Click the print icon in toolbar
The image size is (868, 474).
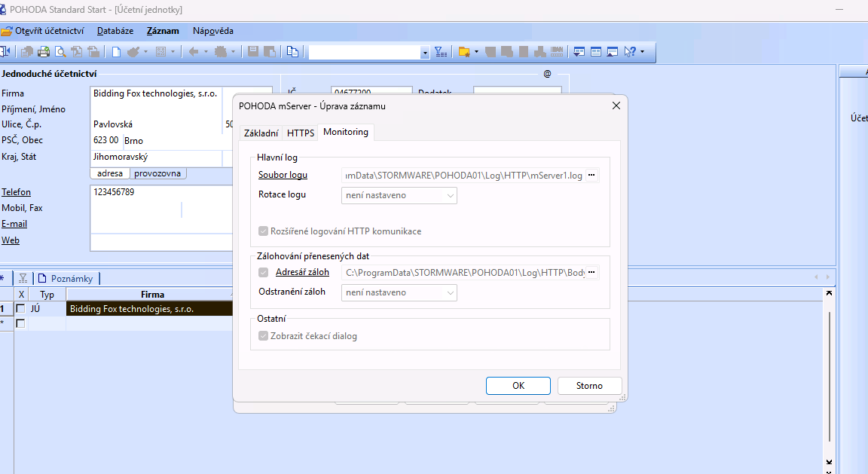click(x=44, y=52)
